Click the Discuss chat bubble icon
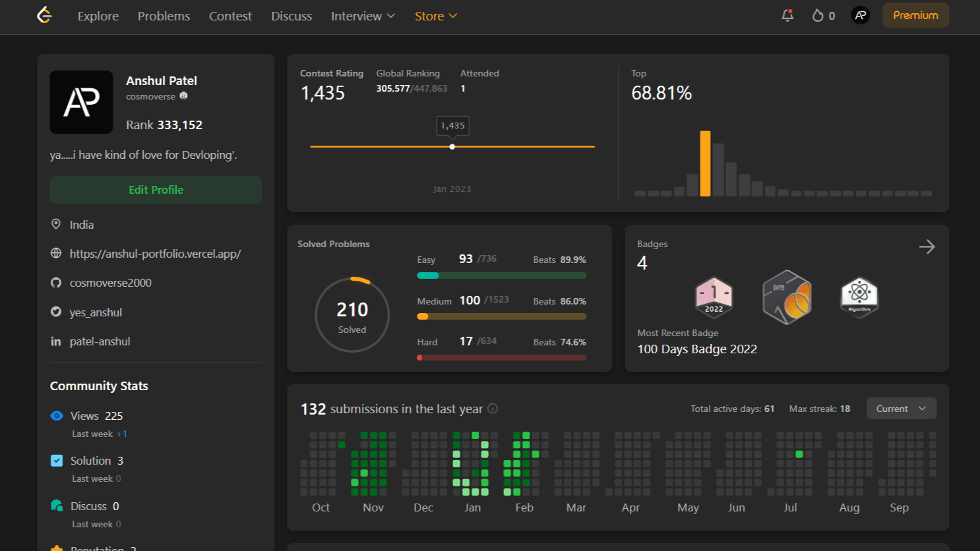 click(x=57, y=506)
